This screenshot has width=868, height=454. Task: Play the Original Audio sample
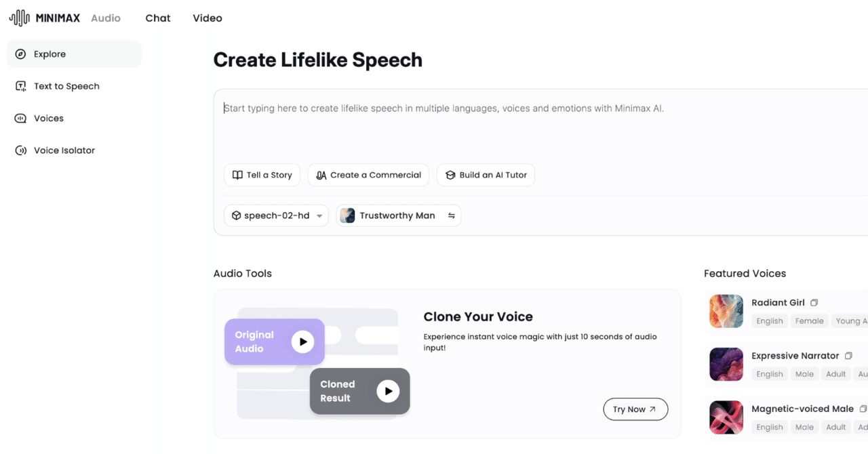coord(302,342)
